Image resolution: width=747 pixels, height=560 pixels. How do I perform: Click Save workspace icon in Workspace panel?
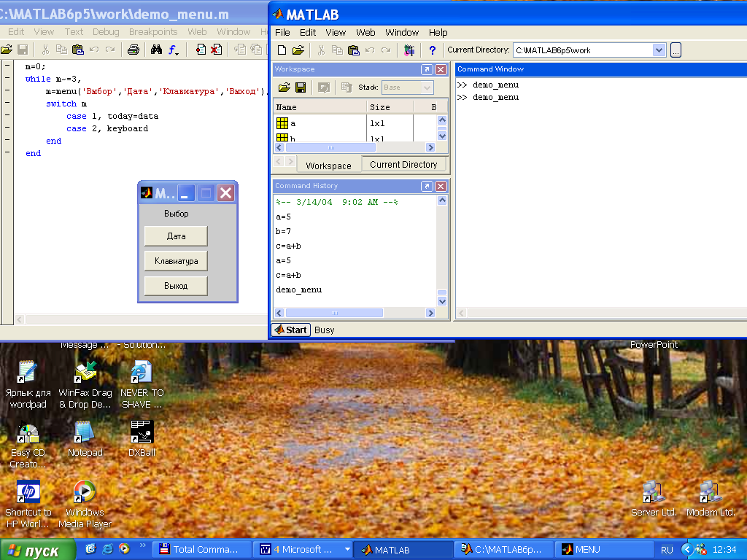pos(301,87)
